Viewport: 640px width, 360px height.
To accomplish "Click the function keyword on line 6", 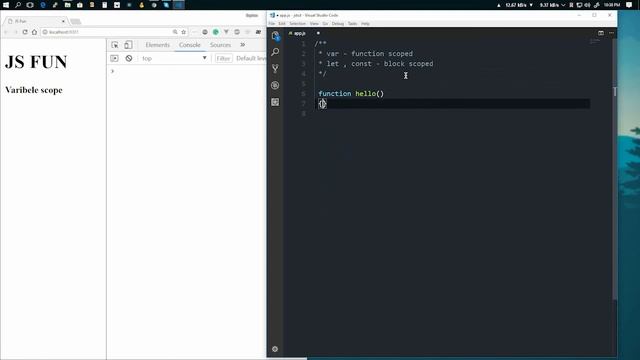I will click(335, 93).
